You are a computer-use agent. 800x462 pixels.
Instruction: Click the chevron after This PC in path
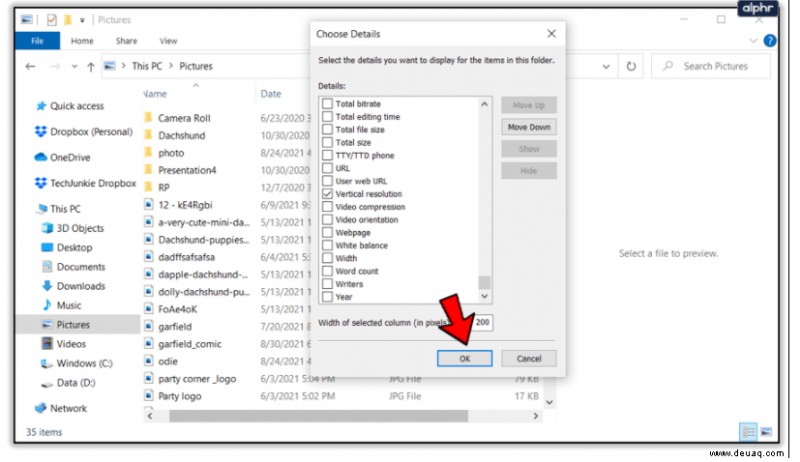(x=171, y=66)
